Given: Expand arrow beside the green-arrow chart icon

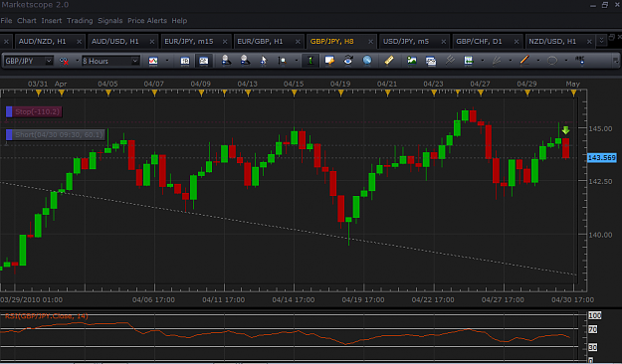Looking at the screenshot, I should click(483, 61).
